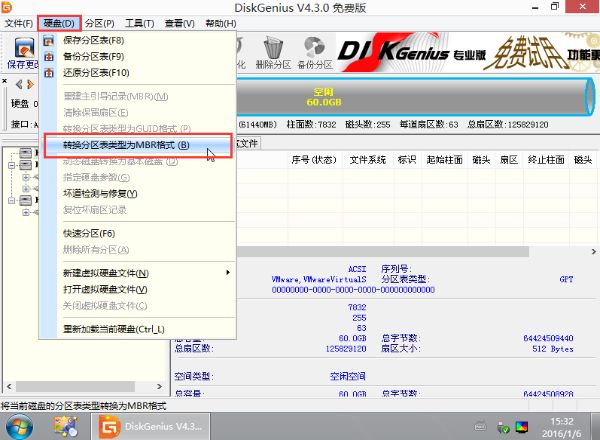Sort by the 标识 column header
The image size is (600, 440).
click(407, 160)
